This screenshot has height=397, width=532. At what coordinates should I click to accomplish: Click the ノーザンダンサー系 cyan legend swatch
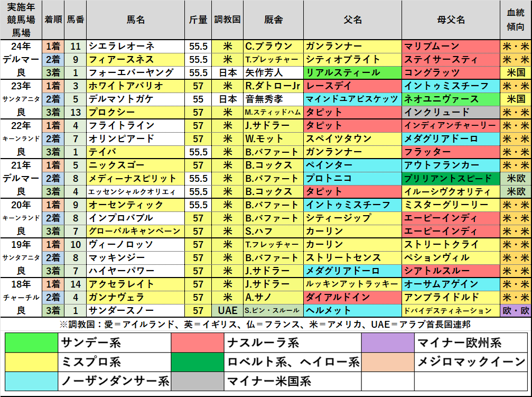click(x=31, y=381)
